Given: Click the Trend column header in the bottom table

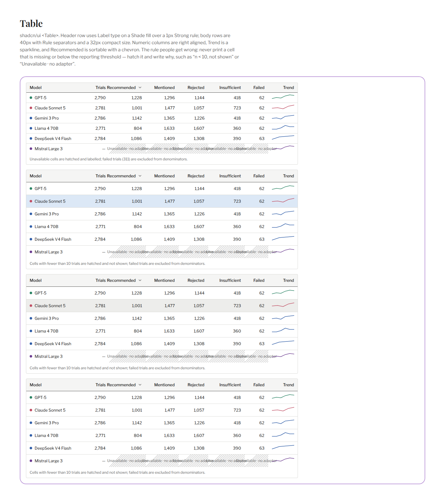Looking at the screenshot, I should 289,385.
